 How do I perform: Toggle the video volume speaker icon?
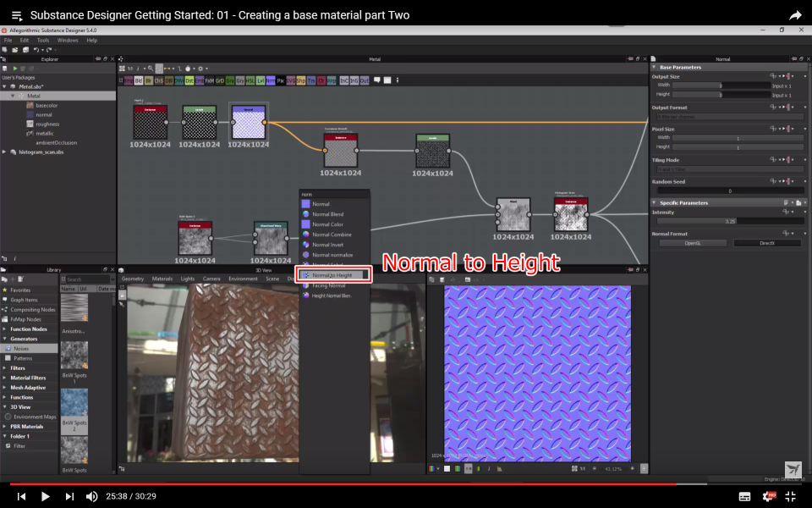[x=91, y=497]
